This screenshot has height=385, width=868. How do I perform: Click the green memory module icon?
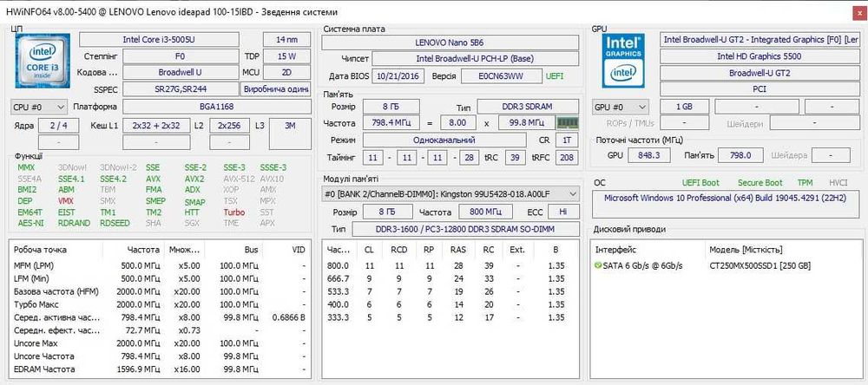click(568, 123)
